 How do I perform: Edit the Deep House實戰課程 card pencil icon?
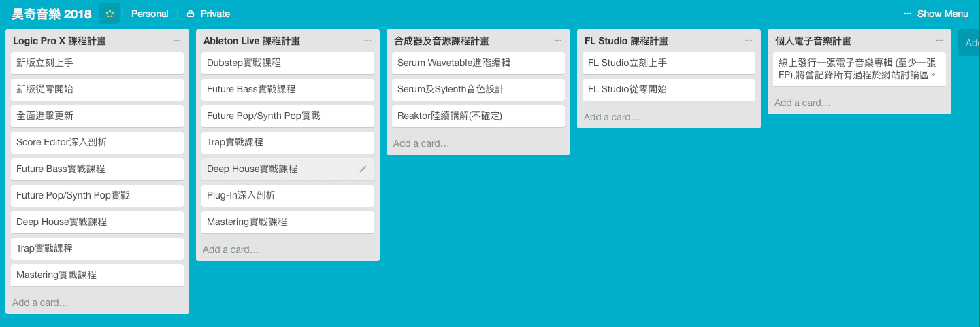pos(363,169)
